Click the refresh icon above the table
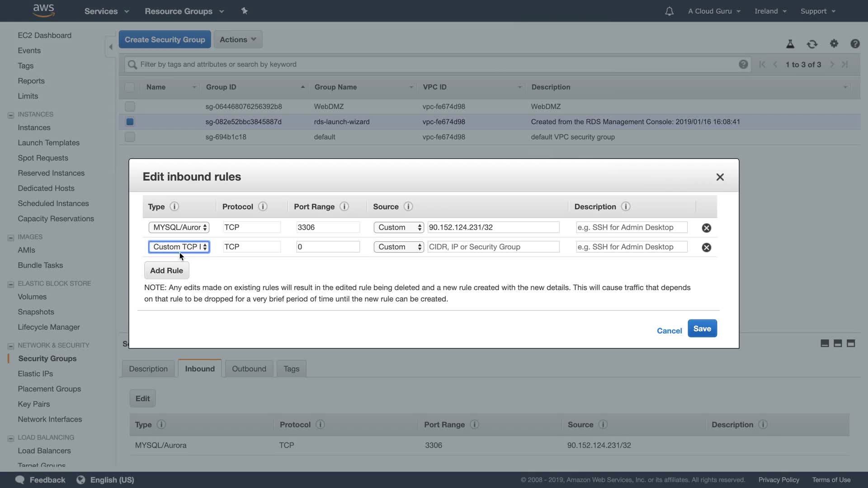This screenshot has height=488, width=868. point(812,44)
